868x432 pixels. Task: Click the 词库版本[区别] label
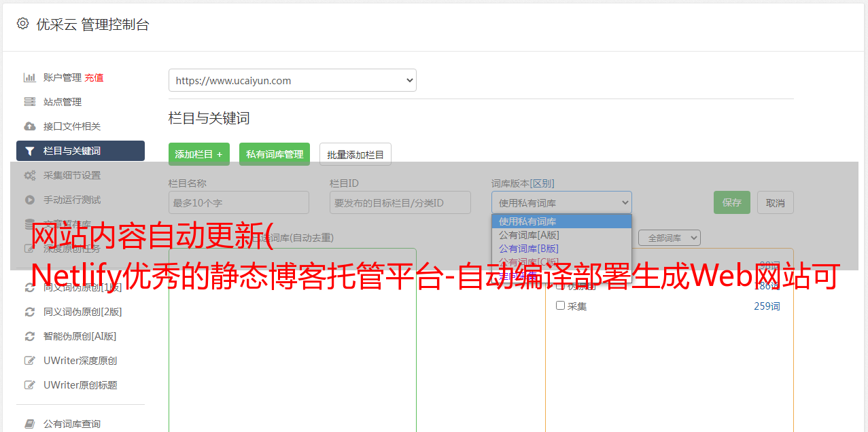(x=523, y=183)
